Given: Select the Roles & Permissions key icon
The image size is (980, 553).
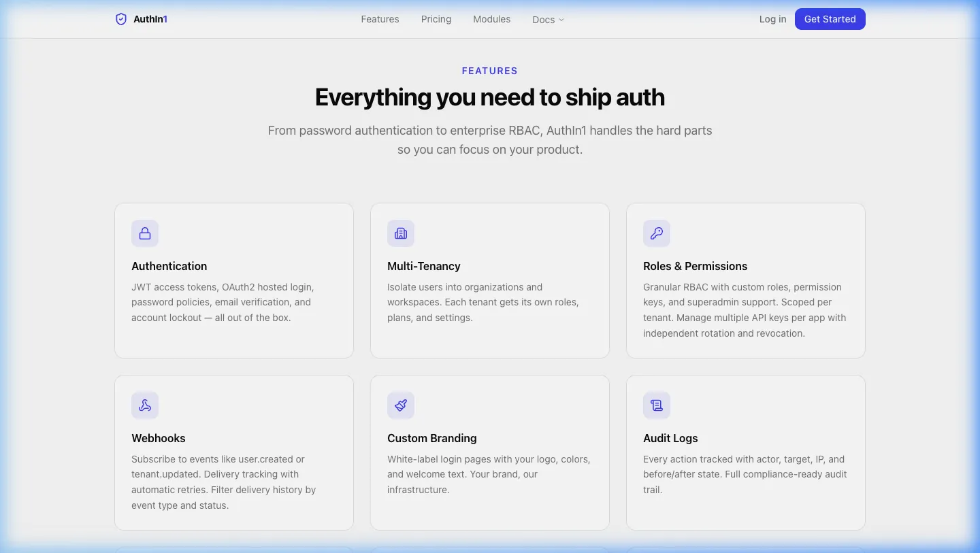Looking at the screenshot, I should pyautogui.click(x=657, y=233).
